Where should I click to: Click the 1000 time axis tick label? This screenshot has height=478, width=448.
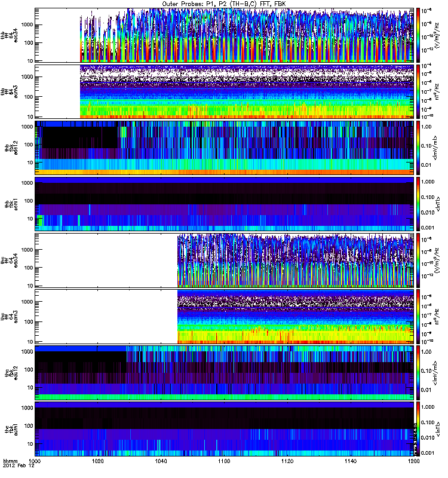35,462
